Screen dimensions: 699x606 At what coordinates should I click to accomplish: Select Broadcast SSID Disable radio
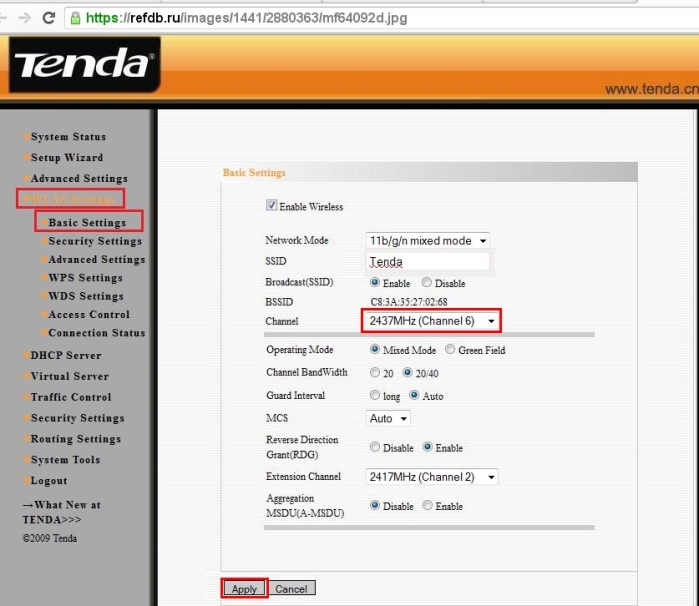coord(427,282)
